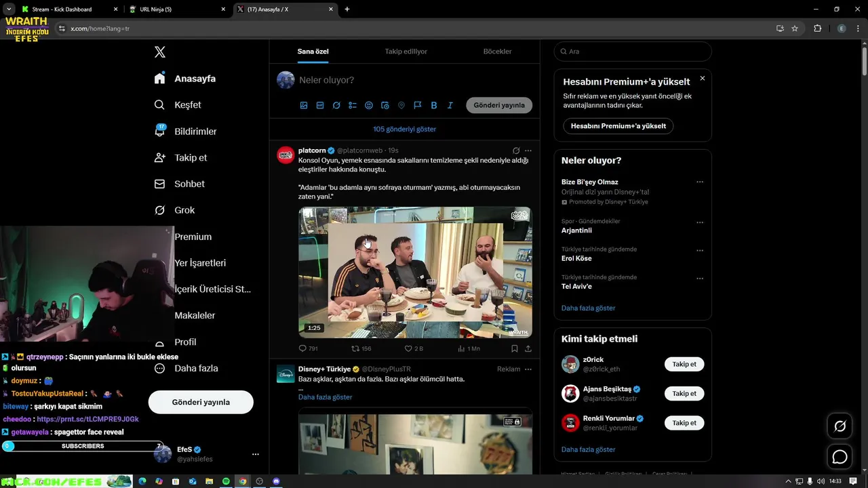This screenshot has height=488, width=868.
Task: Open Discord from the taskbar
Action: click(x=276, y=481)
